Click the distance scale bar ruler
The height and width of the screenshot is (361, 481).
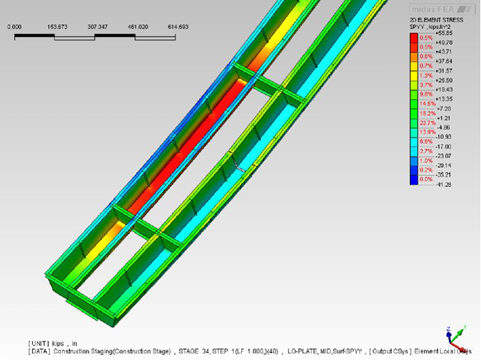(95, 37)
